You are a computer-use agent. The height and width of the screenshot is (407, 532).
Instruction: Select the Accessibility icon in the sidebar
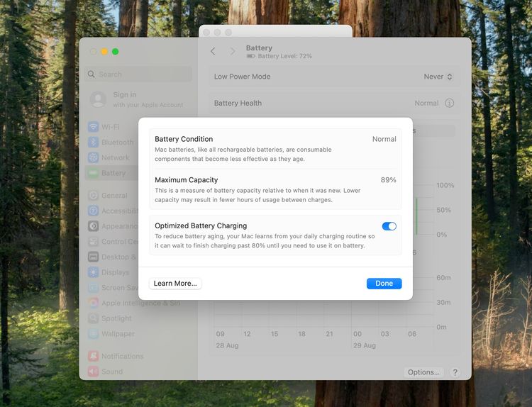tap(94, 211)
